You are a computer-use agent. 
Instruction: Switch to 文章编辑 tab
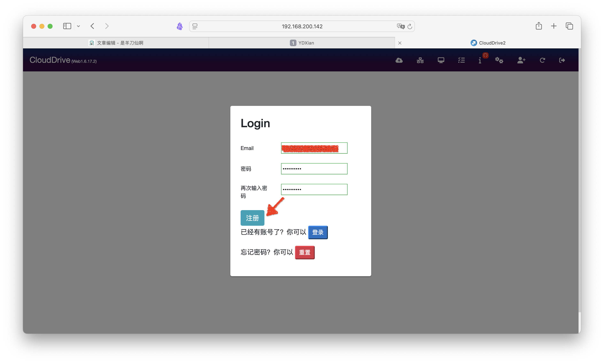pos(116,43)
